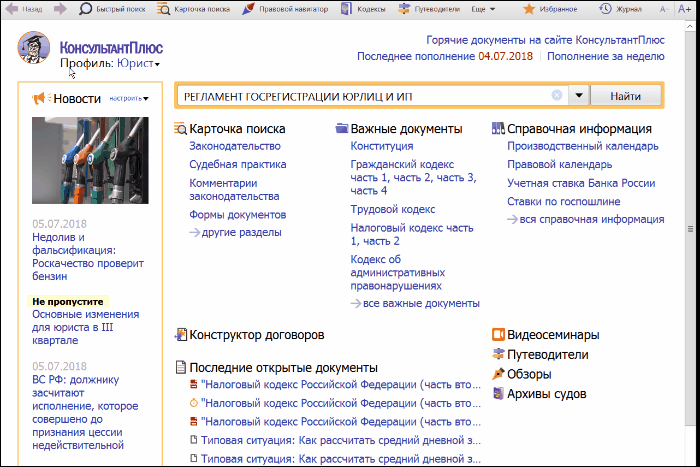This screenshot has height=467, width=700.
Task: Open Избранное star icon
Action: click(x=529, y=9)
